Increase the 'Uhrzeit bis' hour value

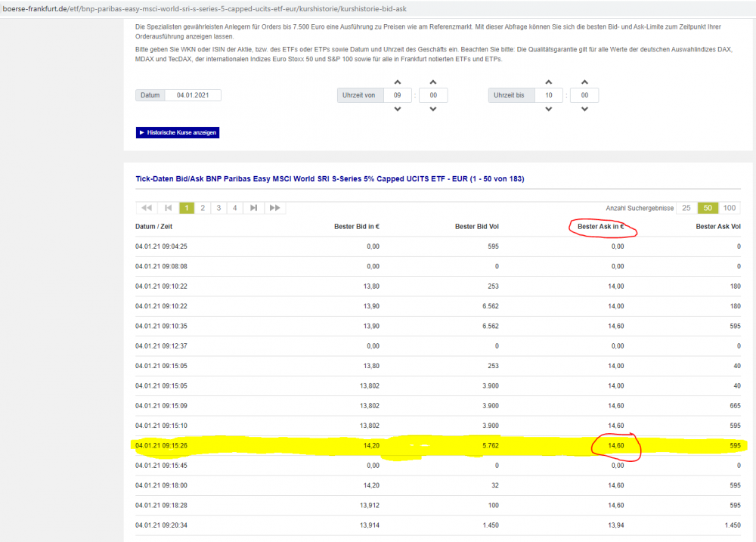549,82
